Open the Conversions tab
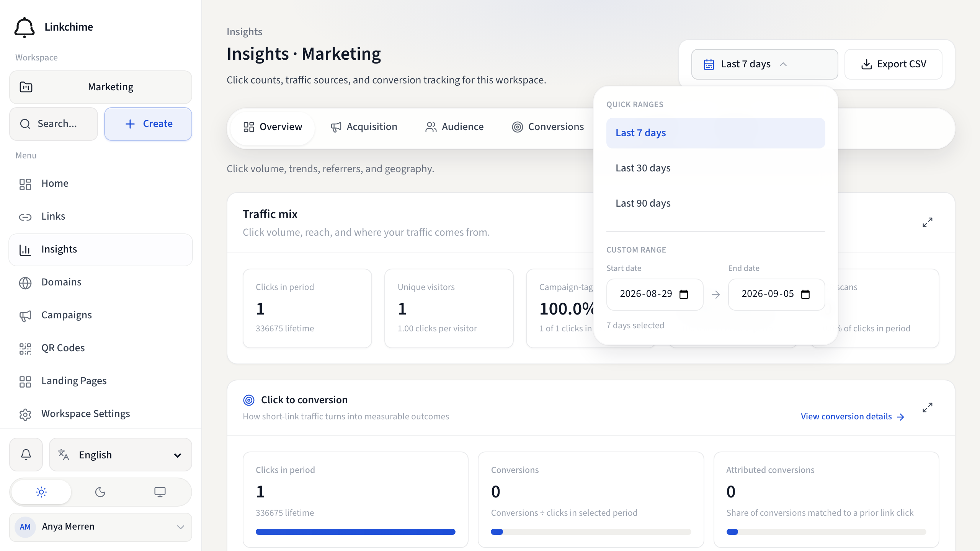The width and height of the screenshot is (980, 551). 548,127
